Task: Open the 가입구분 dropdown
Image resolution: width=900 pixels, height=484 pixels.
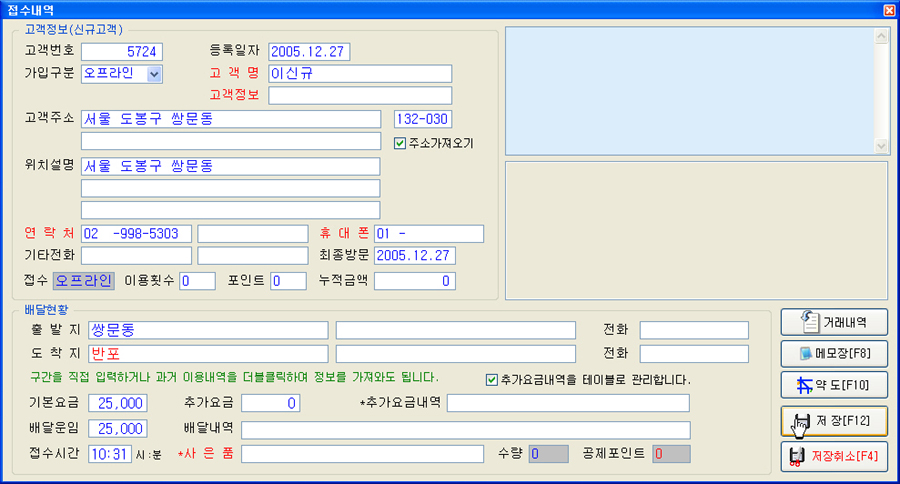Action: (154, 74)
